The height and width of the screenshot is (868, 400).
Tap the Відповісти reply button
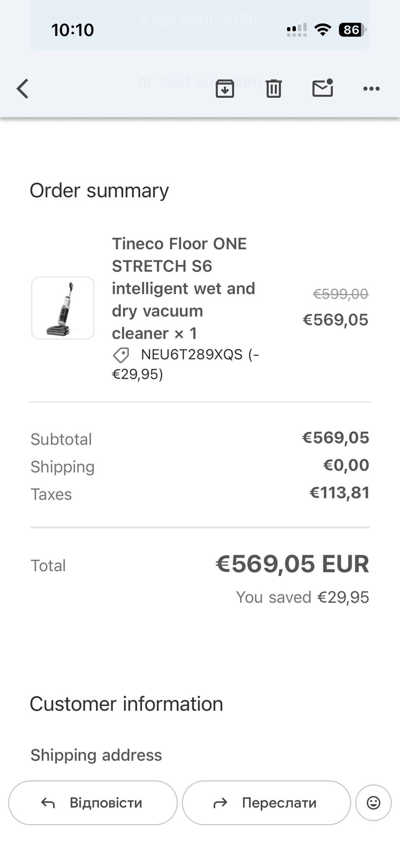point(93,803)
